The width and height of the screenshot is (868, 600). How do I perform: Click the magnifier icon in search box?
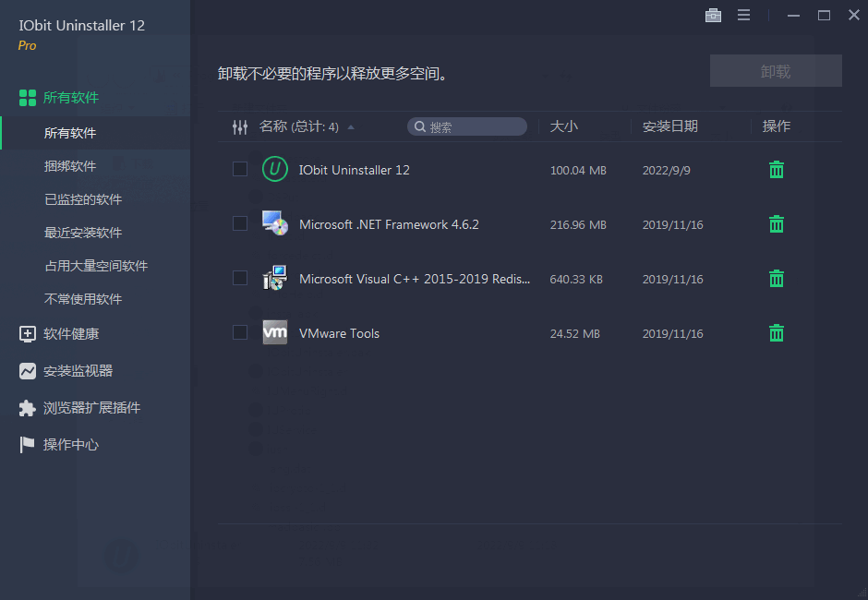420,126
